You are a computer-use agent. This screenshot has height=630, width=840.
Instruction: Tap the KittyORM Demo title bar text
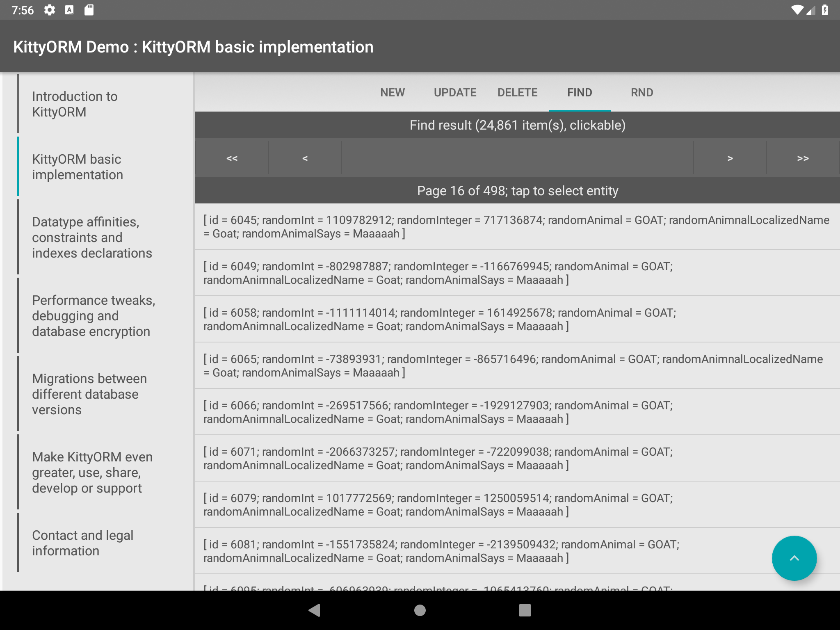pyautogui.click(x=193, y=47)
